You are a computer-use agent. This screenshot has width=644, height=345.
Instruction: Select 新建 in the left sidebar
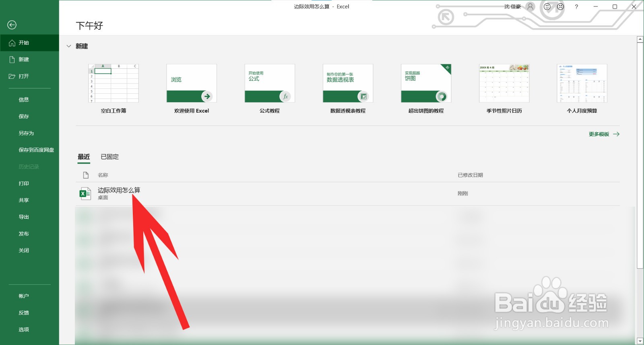[x=29, y=60]
